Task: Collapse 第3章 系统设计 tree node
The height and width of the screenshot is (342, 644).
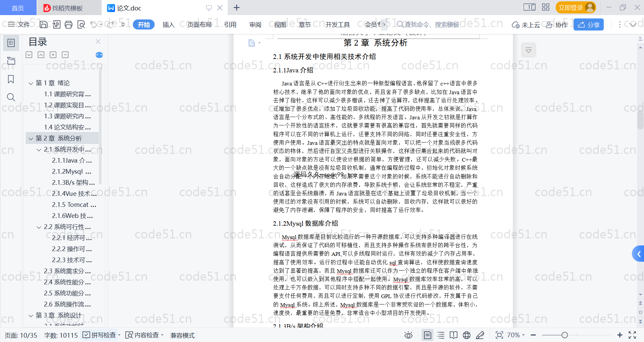Action: pyautogui.click(x=31, y=316)
